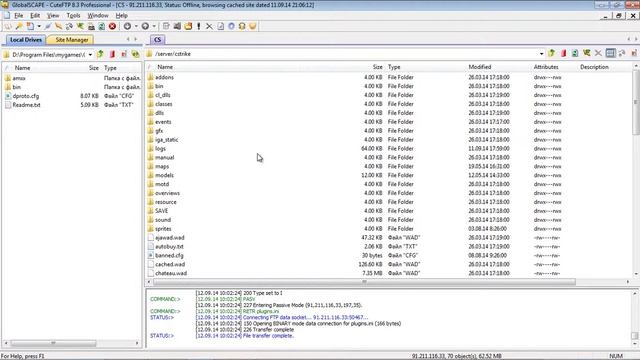Sort remote files by Attributes column
640x360 pixels.
[x=546, y=67]
